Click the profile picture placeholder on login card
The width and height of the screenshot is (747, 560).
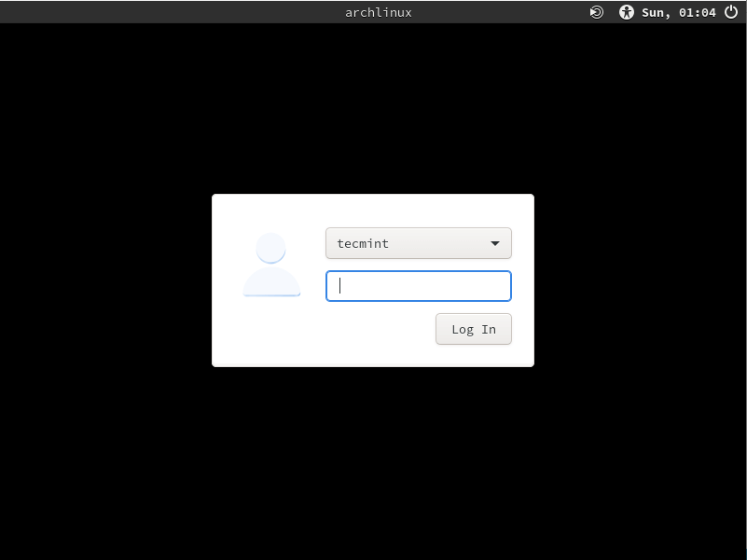pos(270,264)
